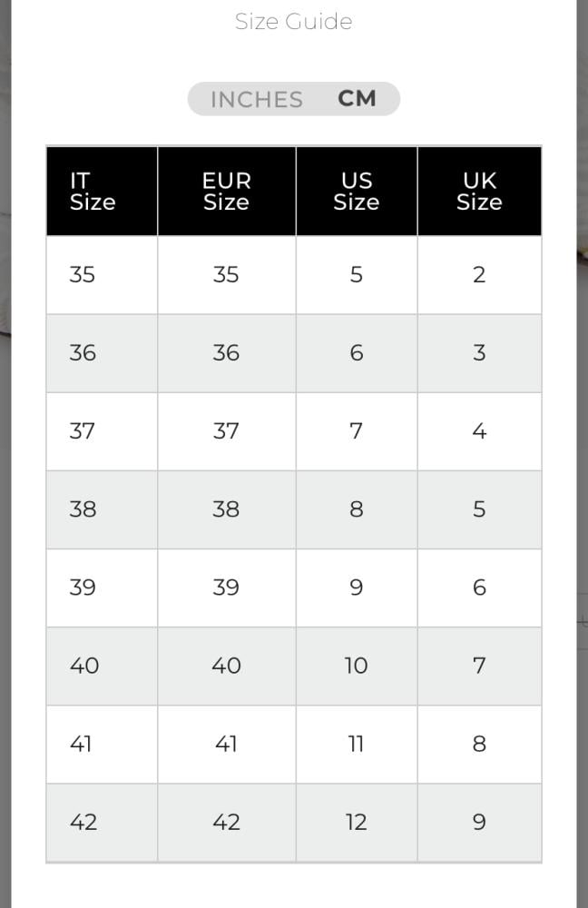
Task: Select the CM unit option
Action: [358, 98]
